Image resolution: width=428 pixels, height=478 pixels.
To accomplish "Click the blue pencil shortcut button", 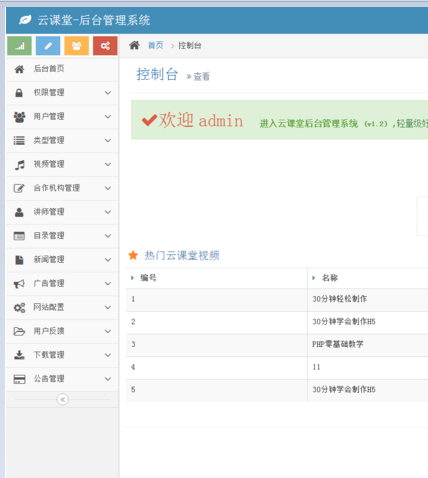I will [x=48, y=46].
